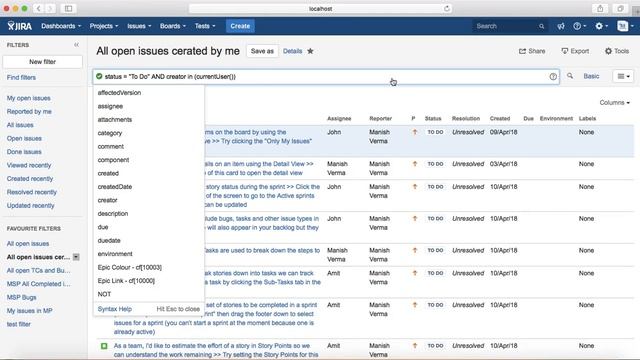
Task: Select My open issues filter
Action: 29,98
